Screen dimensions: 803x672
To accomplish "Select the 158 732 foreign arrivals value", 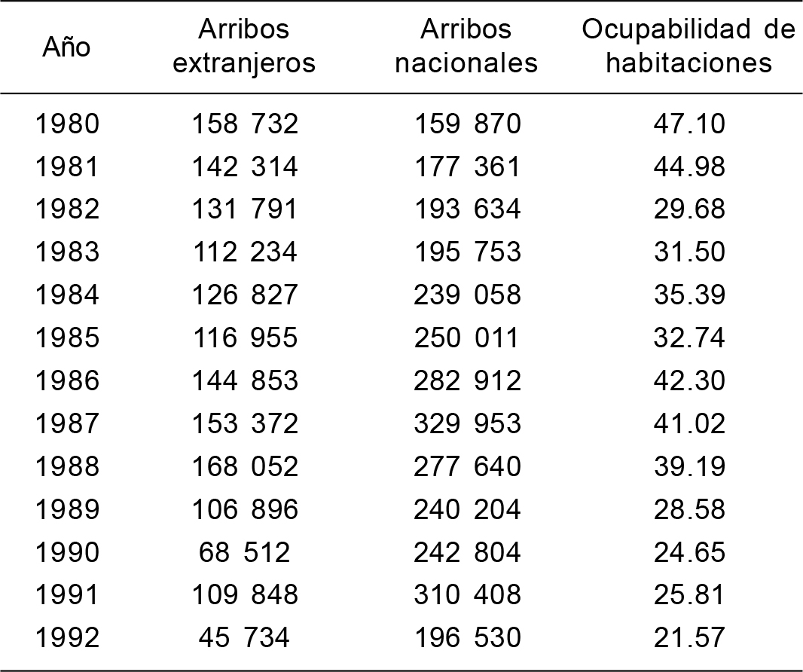I will pos(244,124).
